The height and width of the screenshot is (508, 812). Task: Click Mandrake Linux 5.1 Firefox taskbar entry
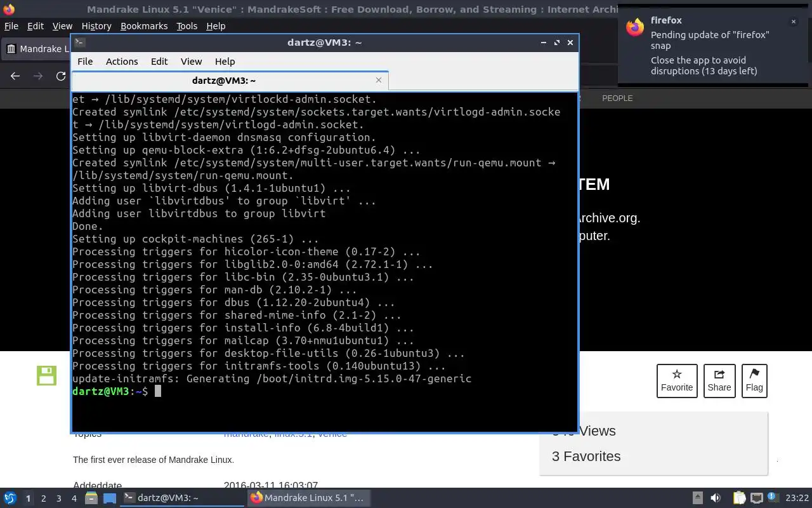[310, 498]
